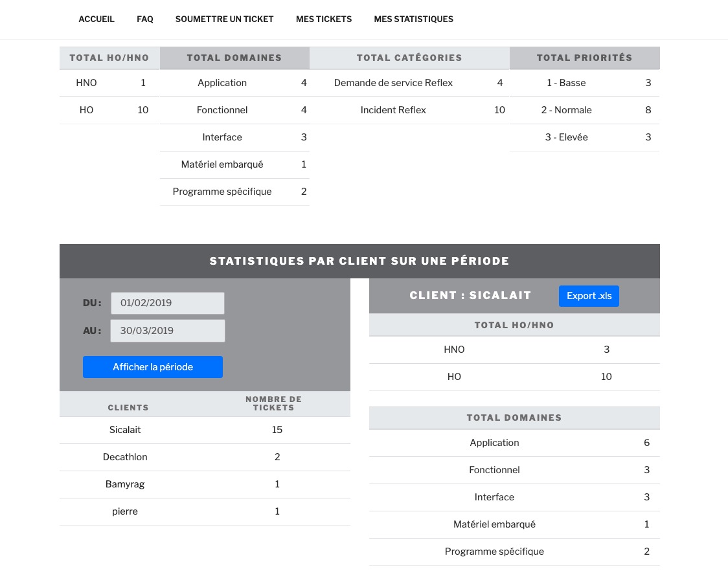This screenshot has width=728, height=580.
Task: Click the DU start date field
Action: [x=167, y=303]
